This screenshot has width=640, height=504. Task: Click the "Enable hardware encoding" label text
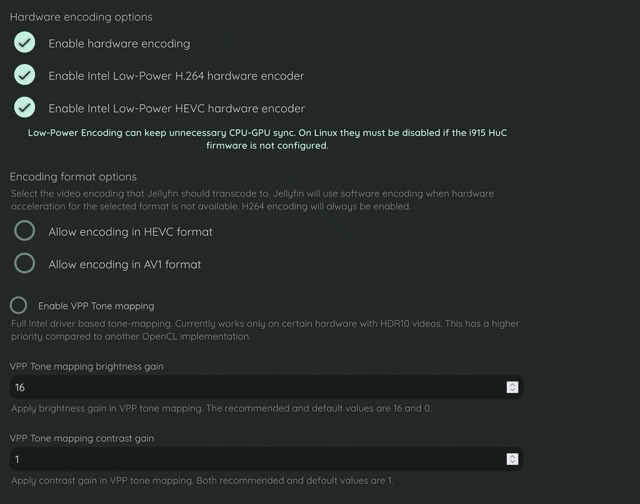pos(119,43)
